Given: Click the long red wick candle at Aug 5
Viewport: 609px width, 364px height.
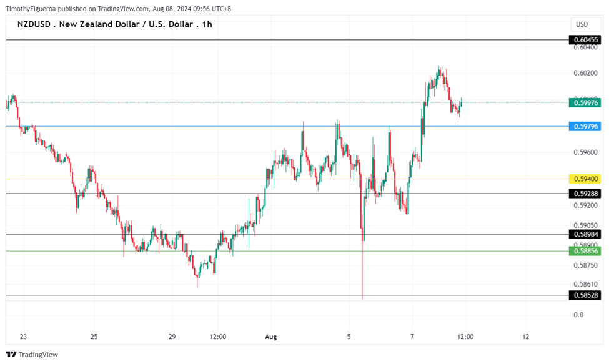Looking at the screenshot, I should coord(362,268).
